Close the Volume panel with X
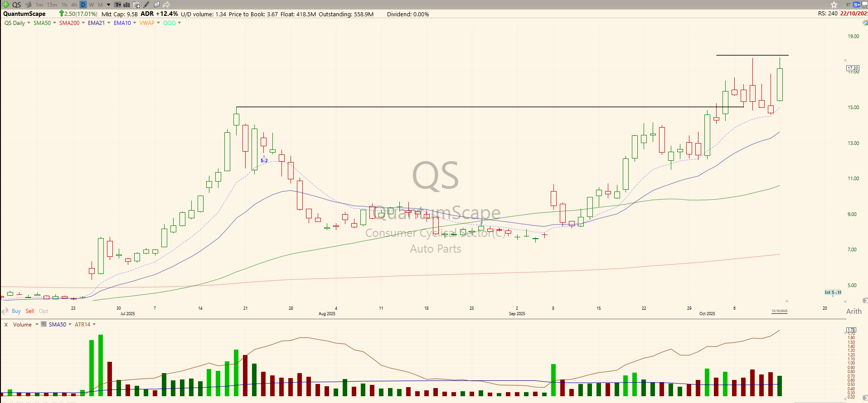 coord(6,325)
